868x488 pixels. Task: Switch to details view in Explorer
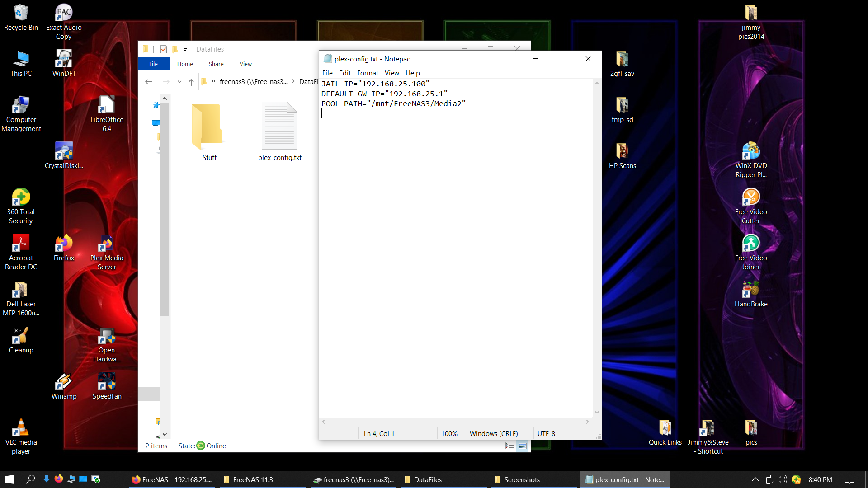(509, 446)
